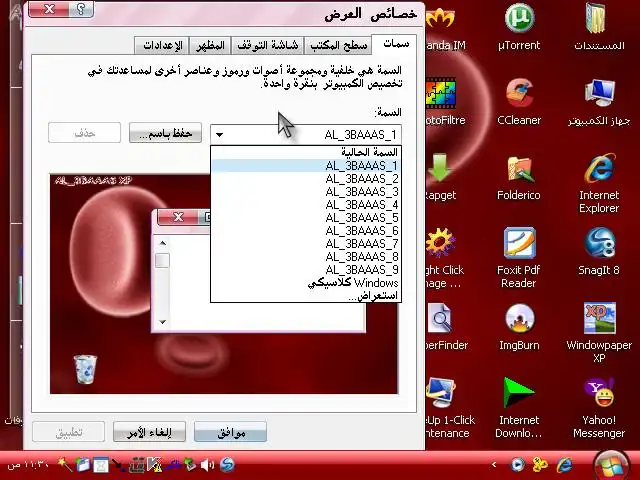Click the magic wand tray icon
Viewport: 640px width, 480px height.
click(x=64, y=464)
